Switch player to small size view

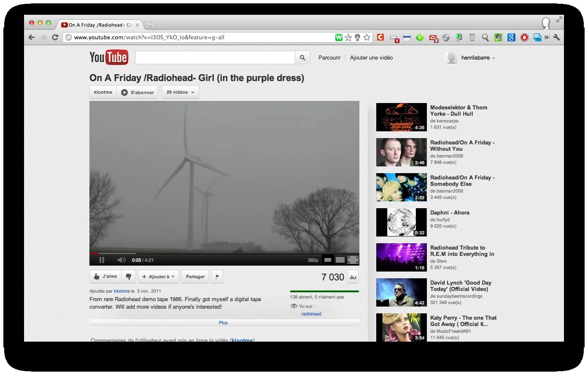click(328, 260)
